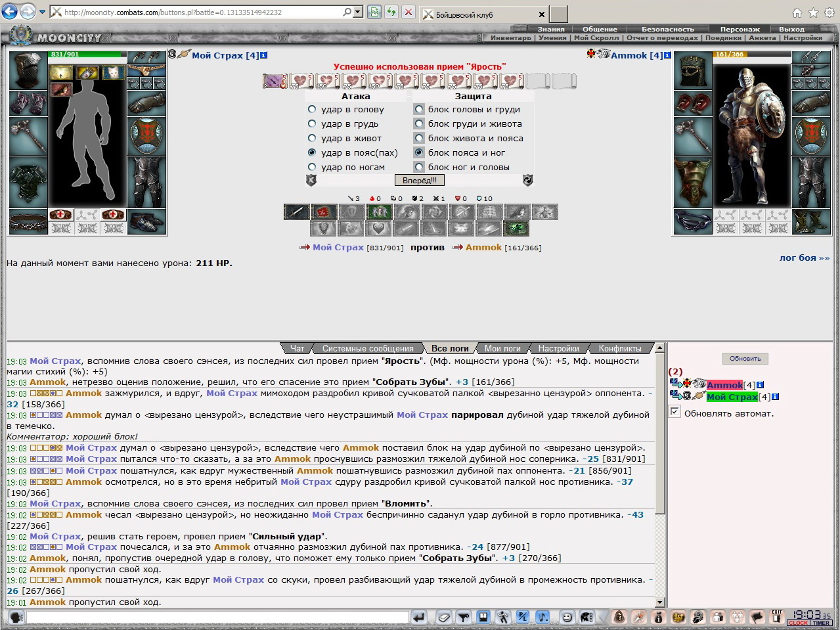Select defense 'блок головы и груди'

419,109
